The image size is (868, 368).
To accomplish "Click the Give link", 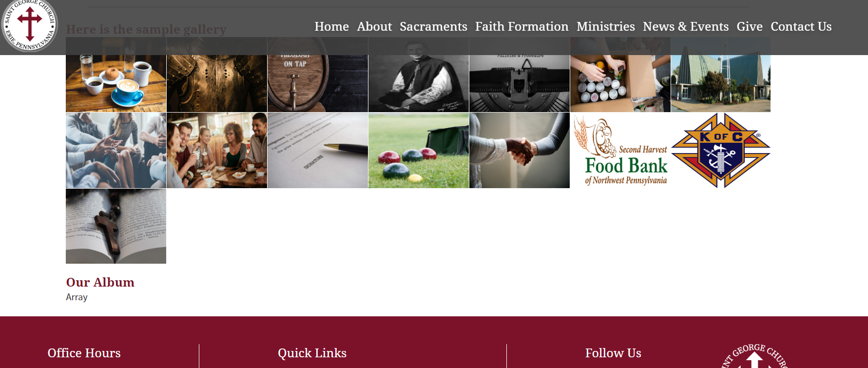I will [749, 26].
